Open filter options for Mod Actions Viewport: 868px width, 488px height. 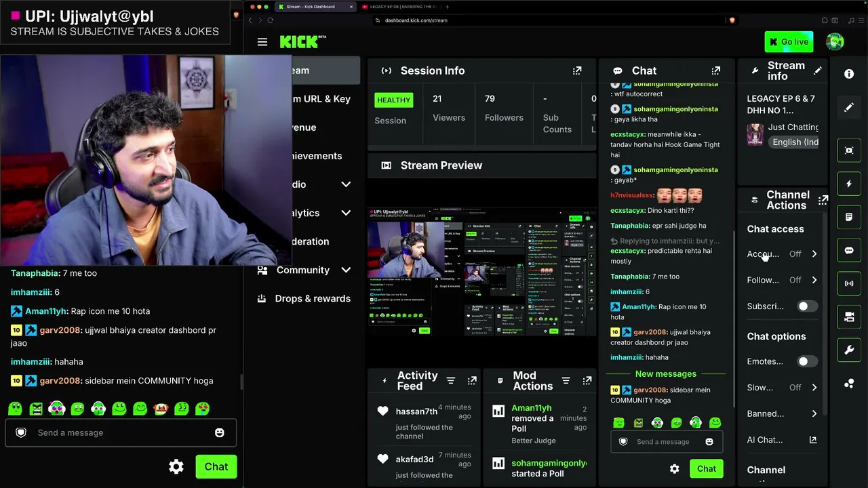(x=566, y=381)
